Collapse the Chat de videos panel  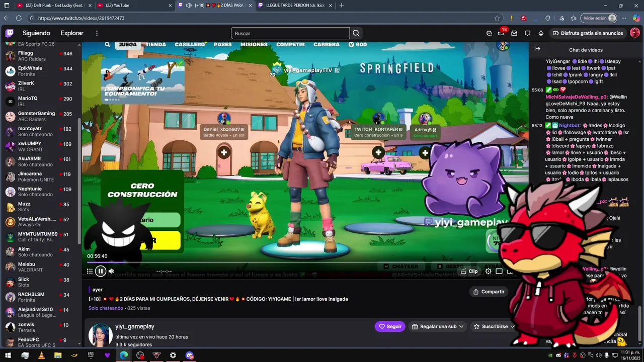tap(537, 49)
